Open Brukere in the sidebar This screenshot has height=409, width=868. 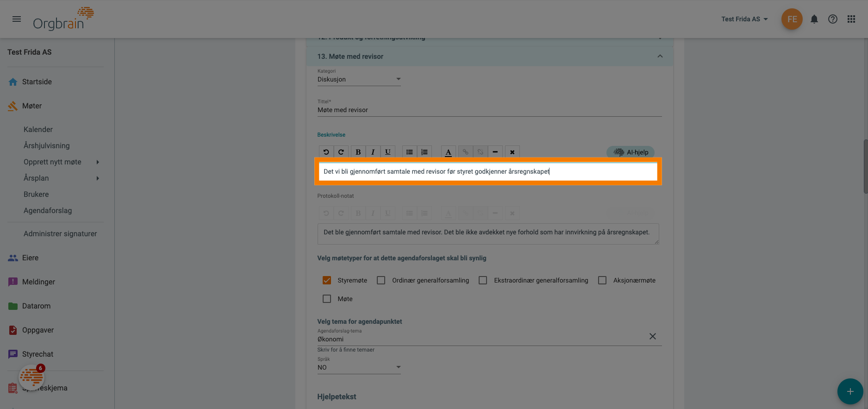click(36, 195)
